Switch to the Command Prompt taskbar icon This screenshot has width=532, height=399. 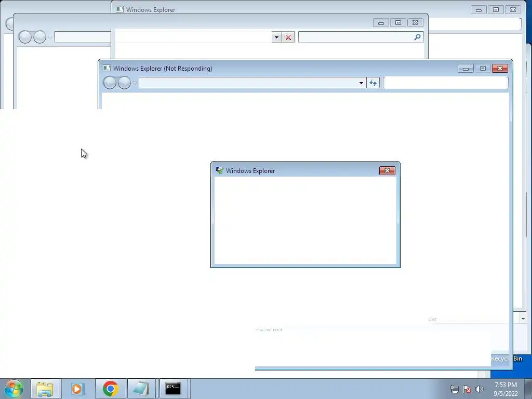[173, 389]
